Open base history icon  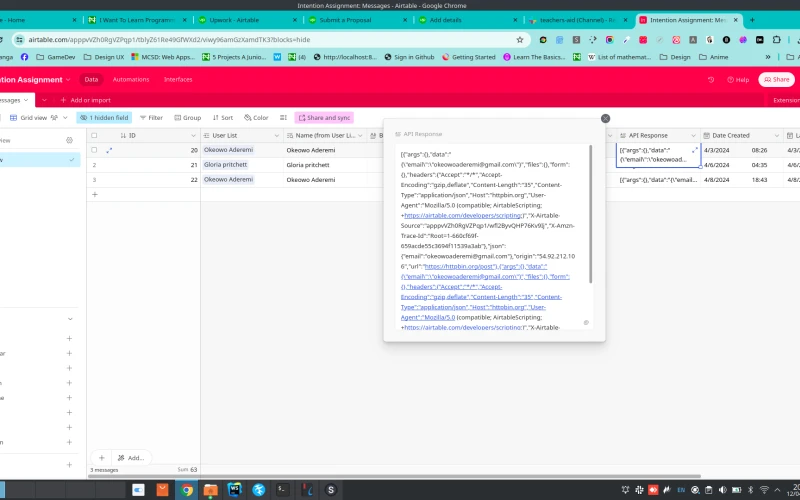711,80
